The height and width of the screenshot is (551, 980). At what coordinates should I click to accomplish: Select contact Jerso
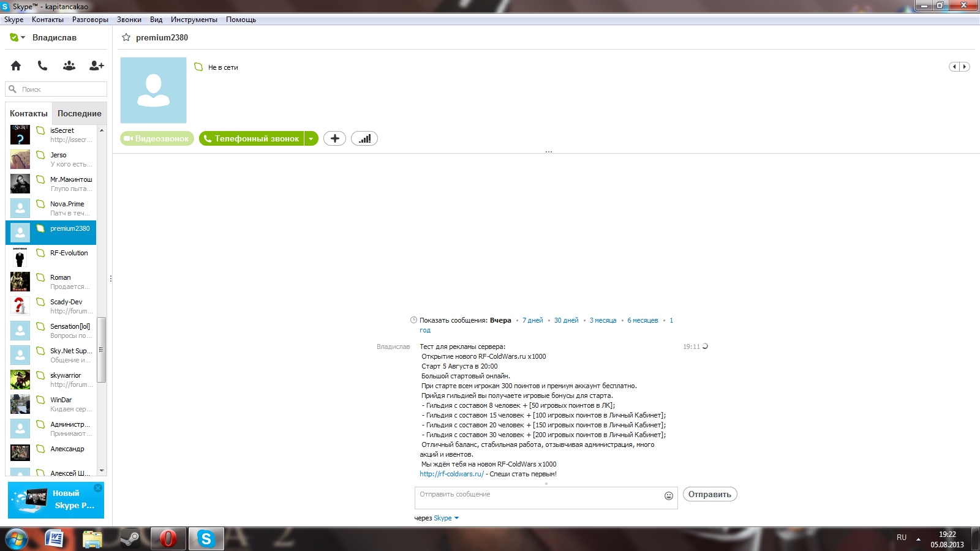(51, 159)
